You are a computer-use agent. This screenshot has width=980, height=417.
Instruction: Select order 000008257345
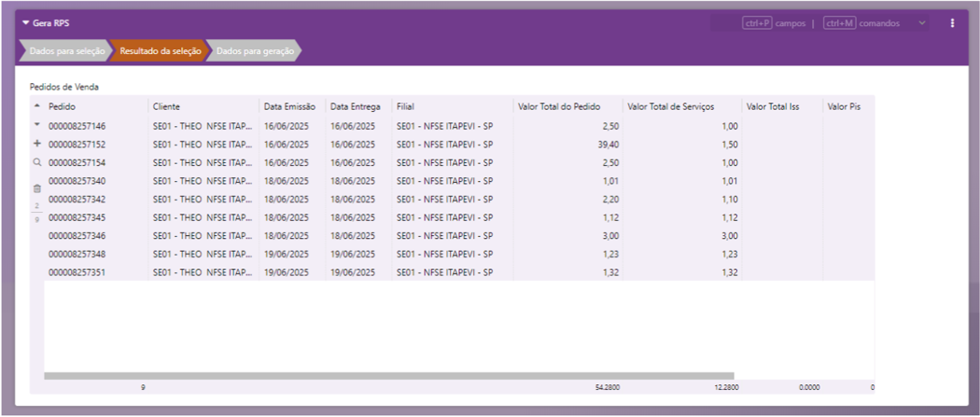pos(77,218)
